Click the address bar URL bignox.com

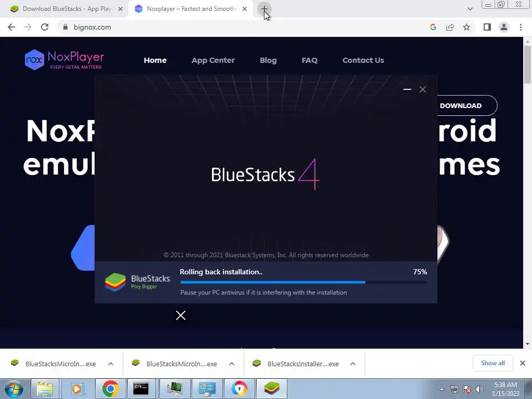[x=92, y=27]
